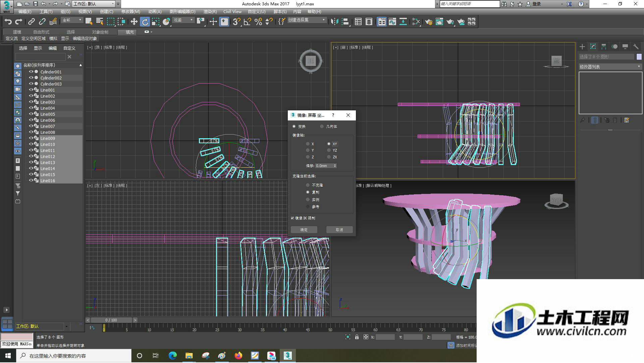Toggle visibility eye of Line005
644x363 pixels.
point(31,114)
